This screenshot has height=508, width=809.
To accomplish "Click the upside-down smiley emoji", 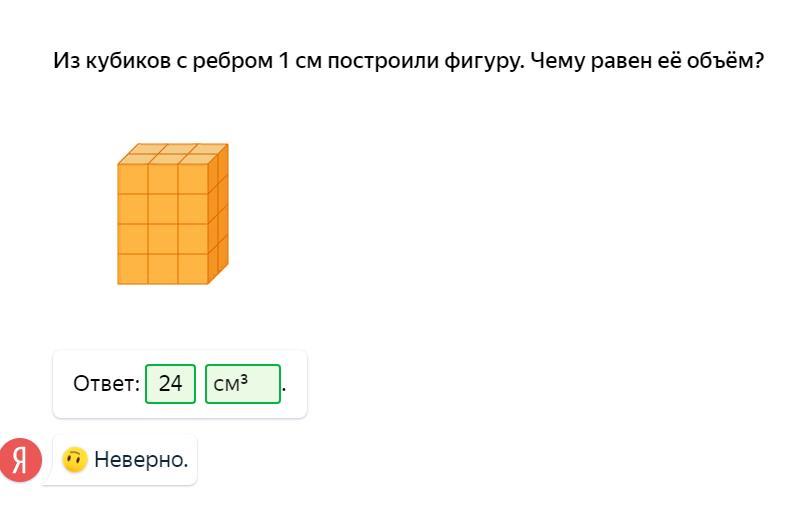I will coord(74,460).
